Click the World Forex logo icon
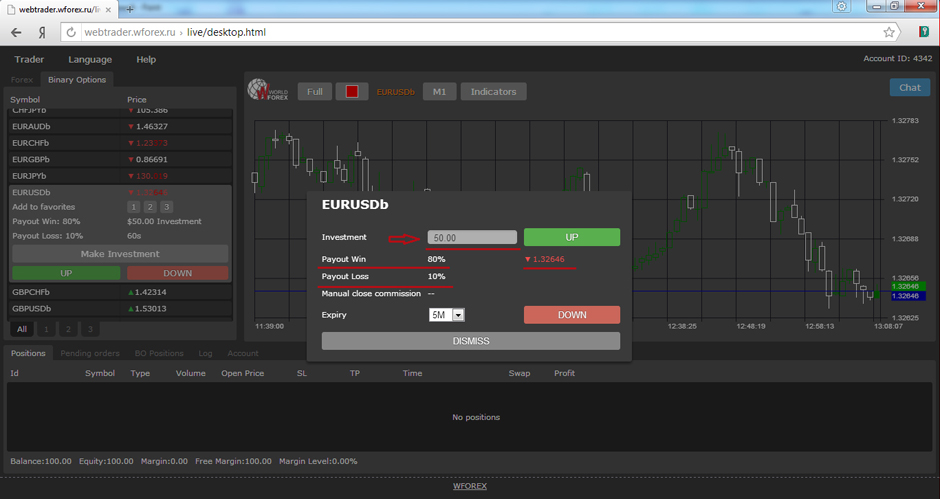The width and height of the screenshot is (940, 499). pyautogui.click(x=268, y=90)
